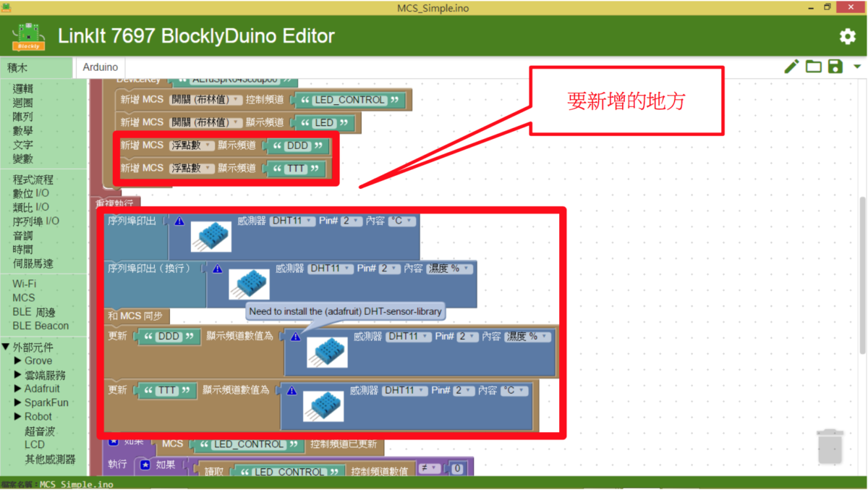868x490 pixels.
Task: Edit the DDD text in the 新增 MCS block
Action: [x=297, y=145]
